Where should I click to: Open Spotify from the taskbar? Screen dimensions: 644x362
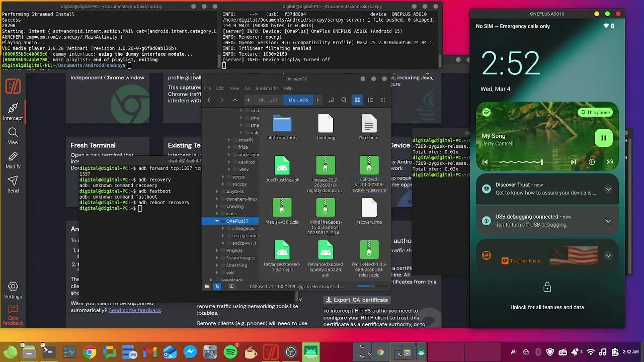tap(230, 352)
